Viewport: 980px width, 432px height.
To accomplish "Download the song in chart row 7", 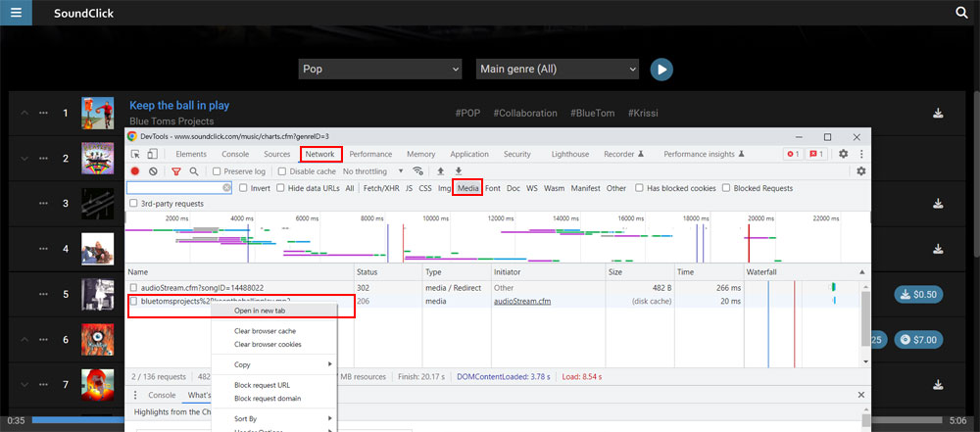I will point(938,385).
